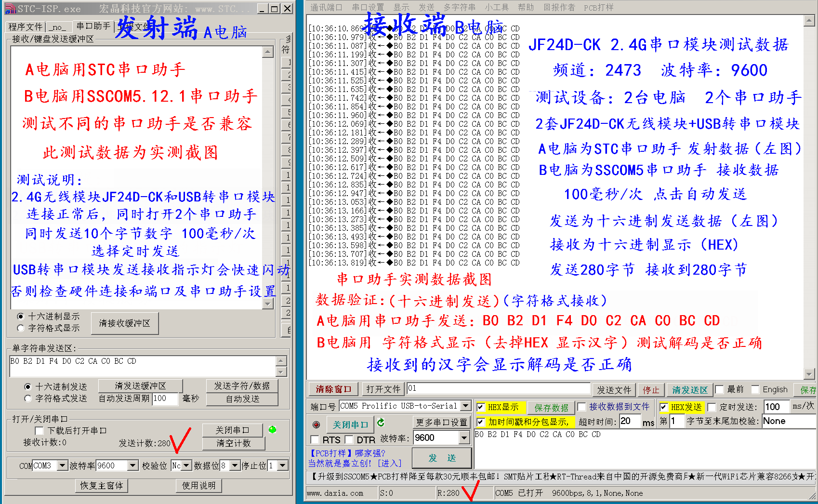Click down arrow of single string send box

pos(281,372)
